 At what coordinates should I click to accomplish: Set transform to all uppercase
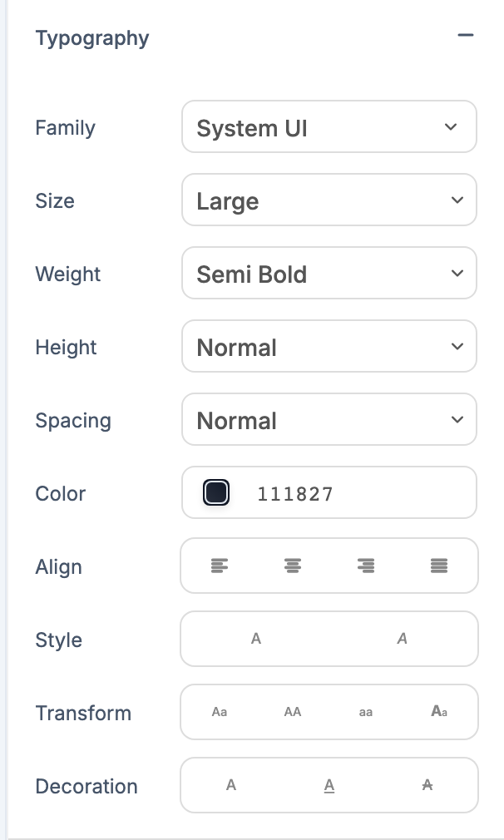293,712
